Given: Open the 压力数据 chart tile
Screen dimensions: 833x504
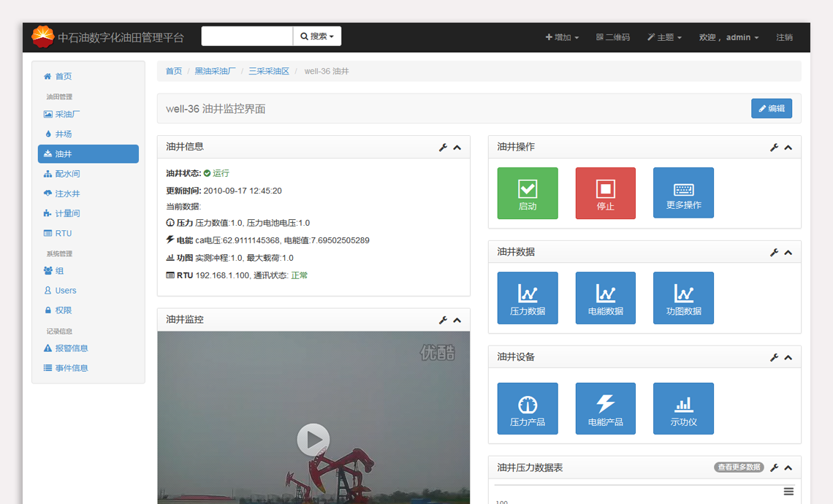Looking at the screenshot, I should coord(527,298).
